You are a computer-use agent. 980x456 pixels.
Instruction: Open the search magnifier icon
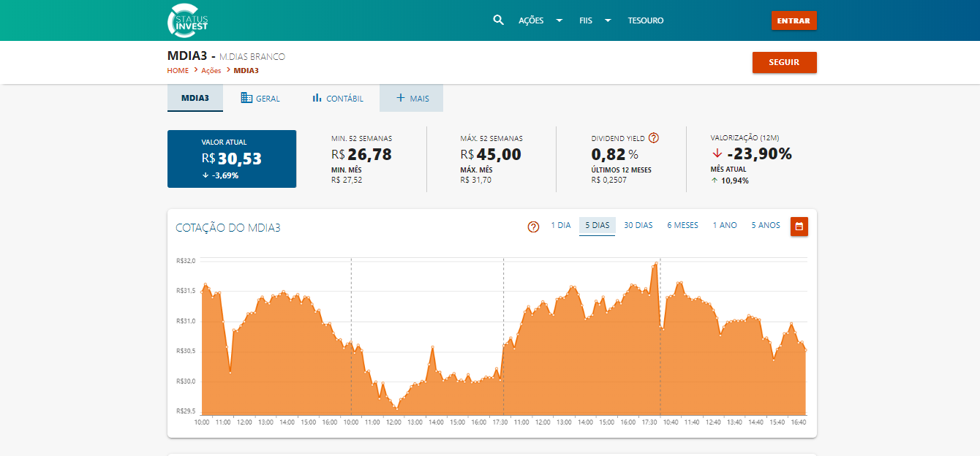(499, 20)
